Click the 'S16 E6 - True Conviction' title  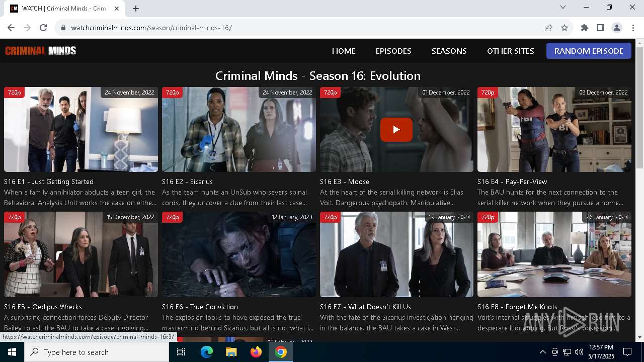200,307
